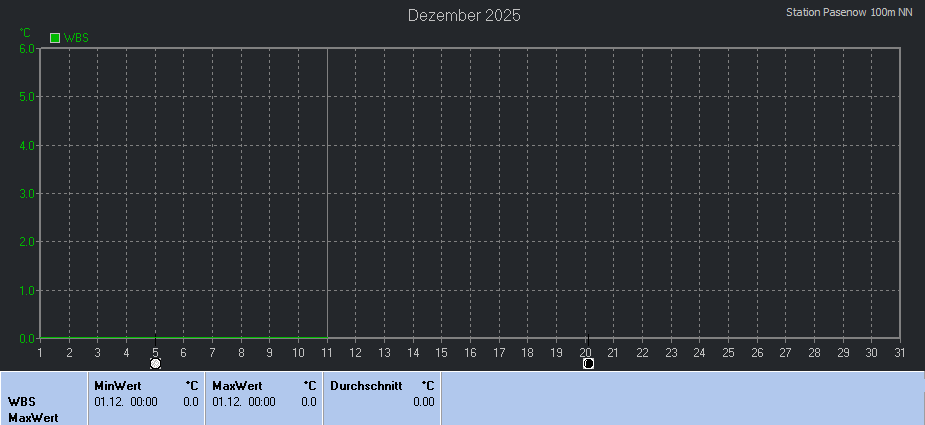Screen dimensions: 925x425
Task: Pick day 25 on the x-axis
Action: tap(728, 352)
